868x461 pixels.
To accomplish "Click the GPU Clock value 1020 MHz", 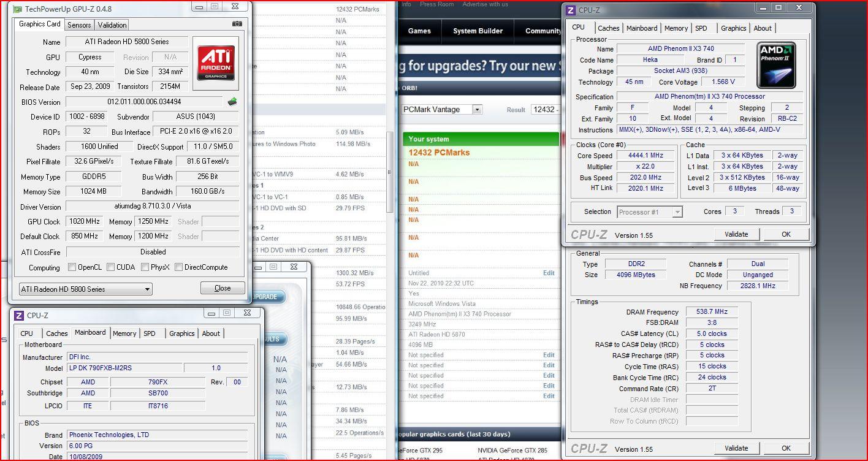I will coord(85,221).
